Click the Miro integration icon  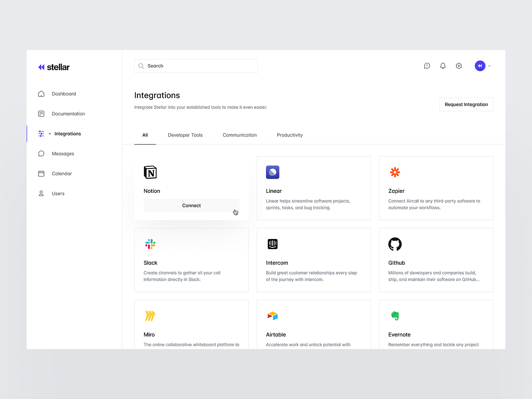coord(150,316)
